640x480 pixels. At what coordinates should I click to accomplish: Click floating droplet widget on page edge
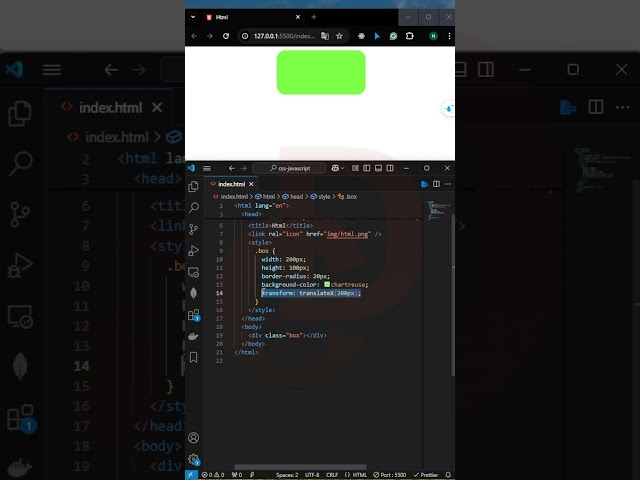pos(449,109)
